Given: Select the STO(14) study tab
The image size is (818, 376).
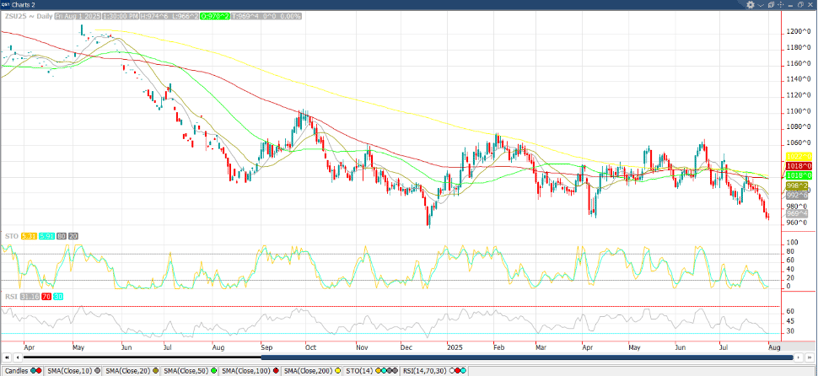Looking at the screenshot, I should click(x=370, y=371).
